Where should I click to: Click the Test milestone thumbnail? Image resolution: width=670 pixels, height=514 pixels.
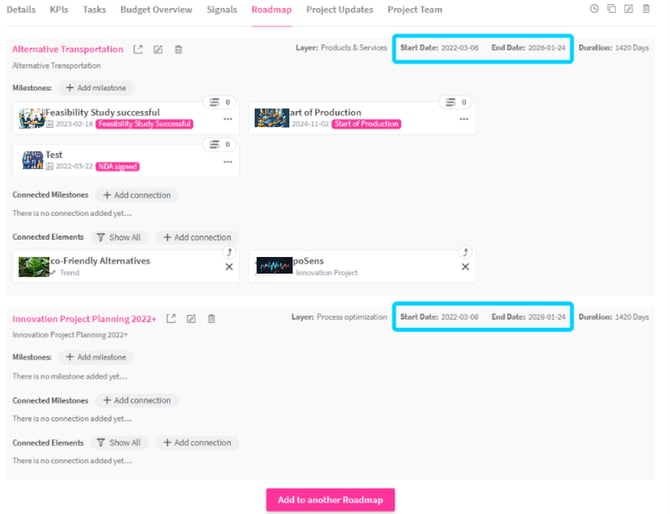(x=32, y=160)
